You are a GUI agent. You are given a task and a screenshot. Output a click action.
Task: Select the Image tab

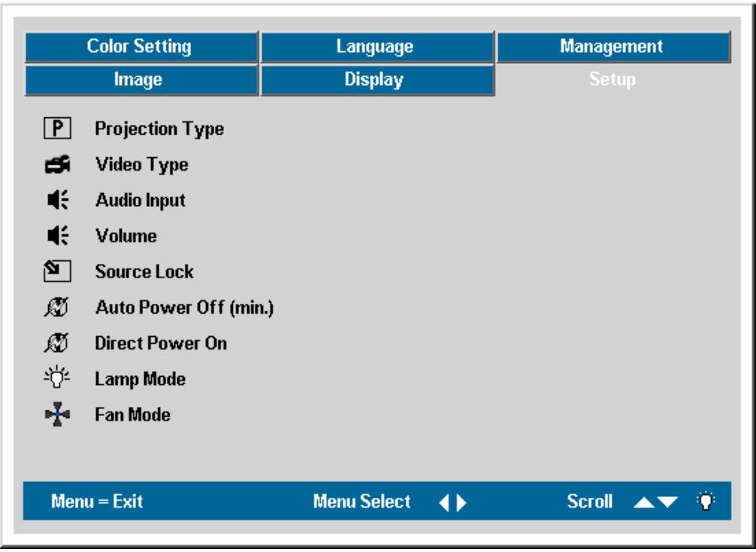[141, 80]
